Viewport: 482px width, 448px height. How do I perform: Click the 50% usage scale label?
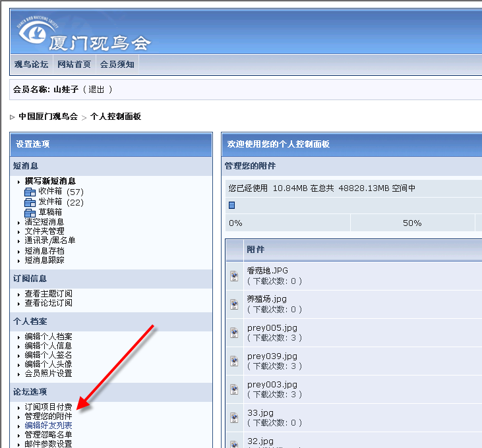[412, 223]
